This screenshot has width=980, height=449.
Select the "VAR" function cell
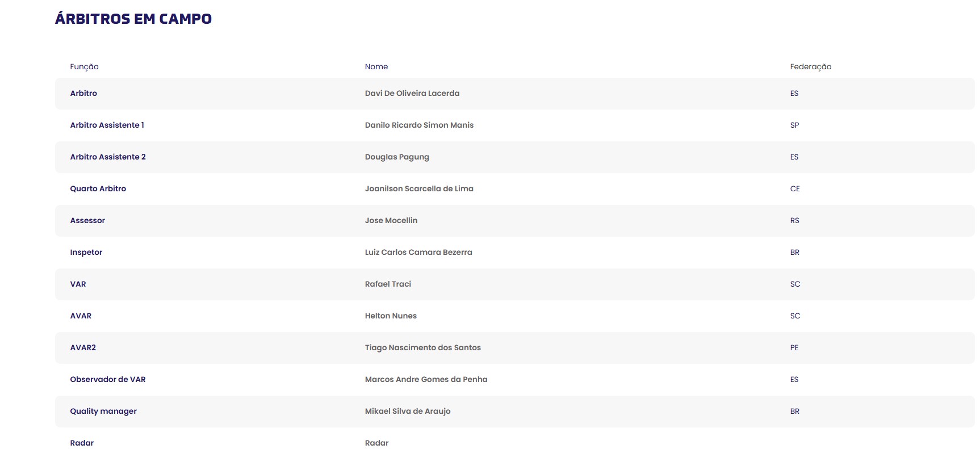point(78,284)
